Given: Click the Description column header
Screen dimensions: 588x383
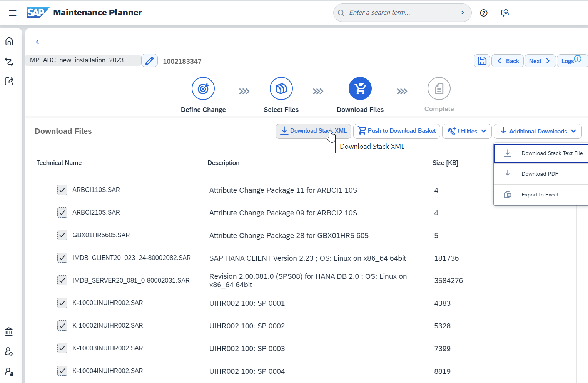Looking at the screenshot, I should tap(224, 163).
